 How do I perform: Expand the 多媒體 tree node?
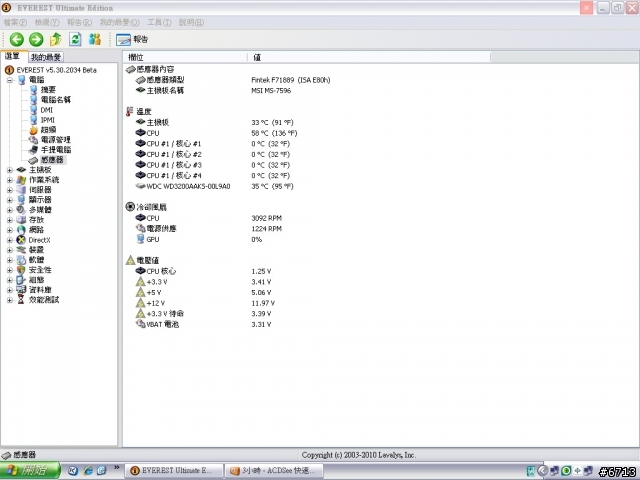coord(10,210)
